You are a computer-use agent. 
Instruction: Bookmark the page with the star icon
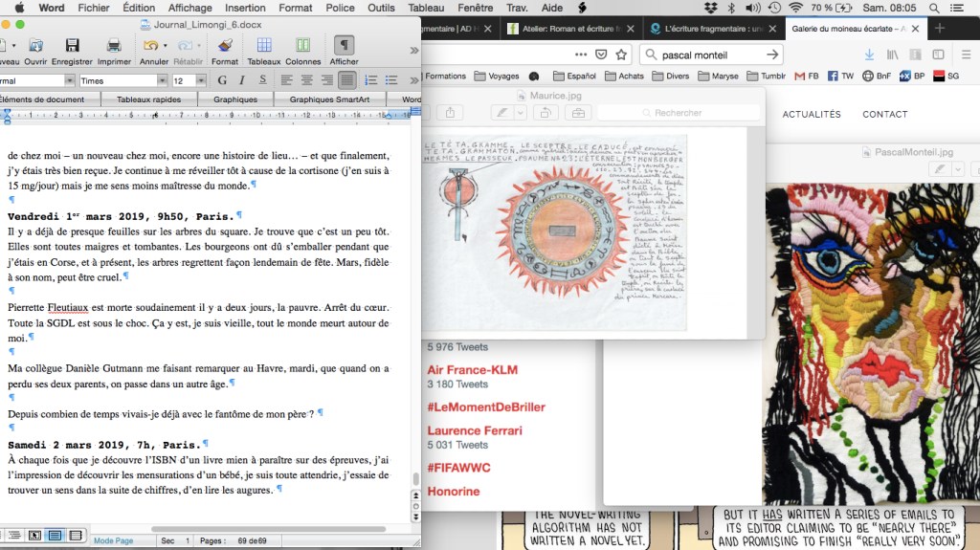tap(621, 55)
